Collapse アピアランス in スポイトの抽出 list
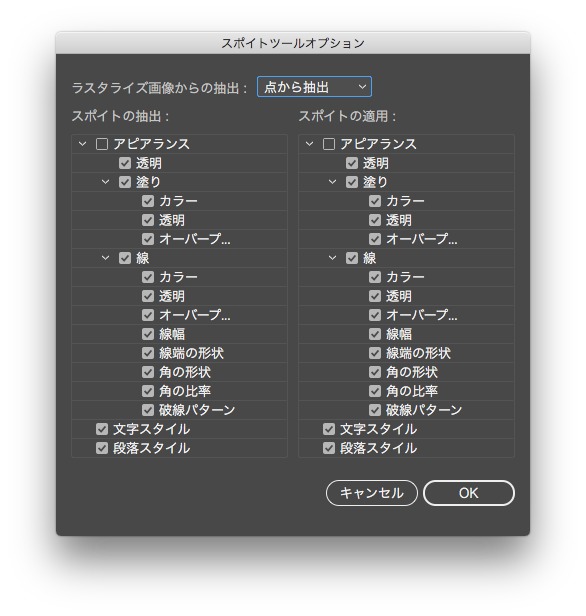This screenshot has height=616, width=586. tap(82, 144)
